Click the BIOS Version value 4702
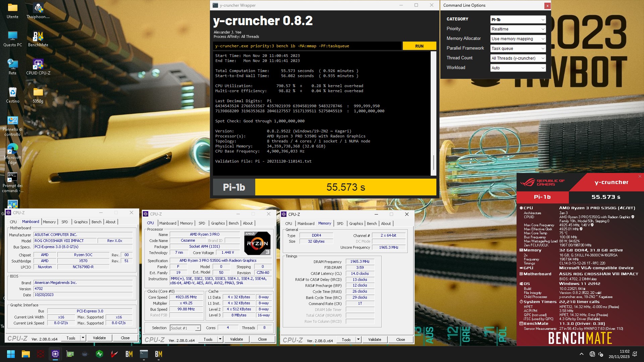 click(x=83, y=289)
